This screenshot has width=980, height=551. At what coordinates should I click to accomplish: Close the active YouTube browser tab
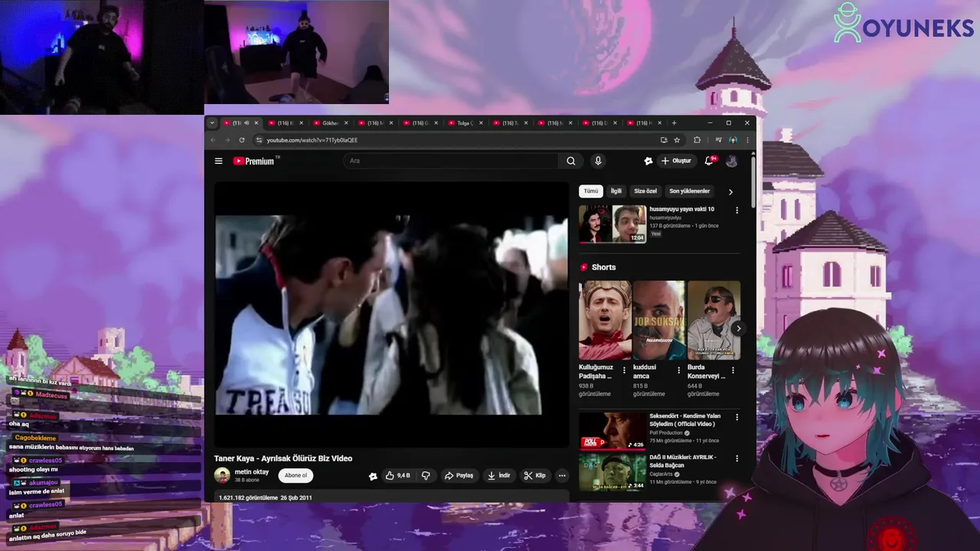[256, 123]
